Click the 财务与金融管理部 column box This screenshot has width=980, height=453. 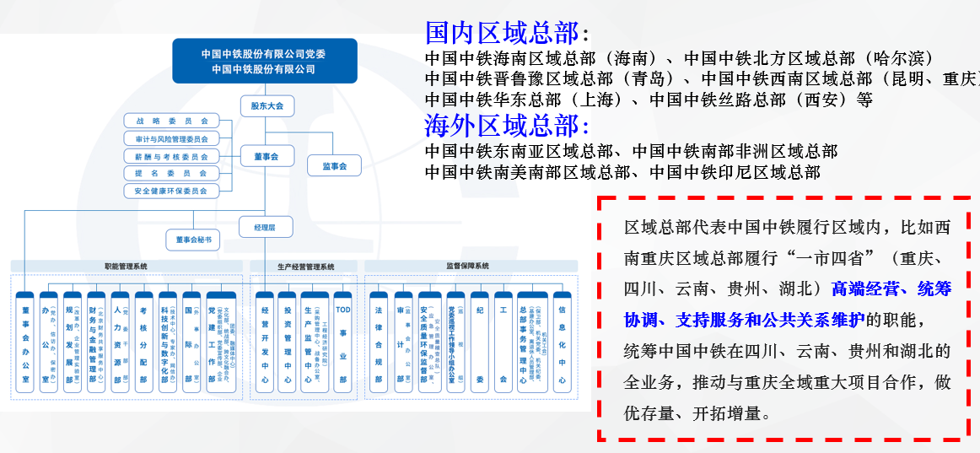(x=96, y=342)
